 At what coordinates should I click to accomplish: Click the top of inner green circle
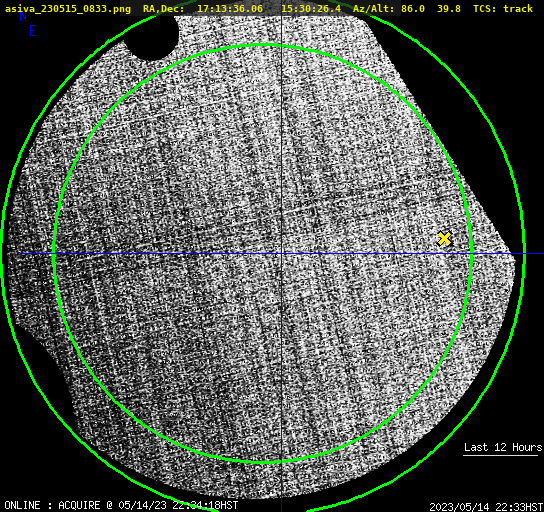[x=264, y=45]
